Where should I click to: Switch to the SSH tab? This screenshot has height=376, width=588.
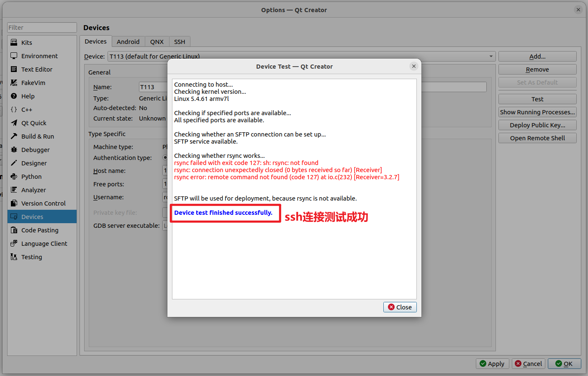pos(180,42)
